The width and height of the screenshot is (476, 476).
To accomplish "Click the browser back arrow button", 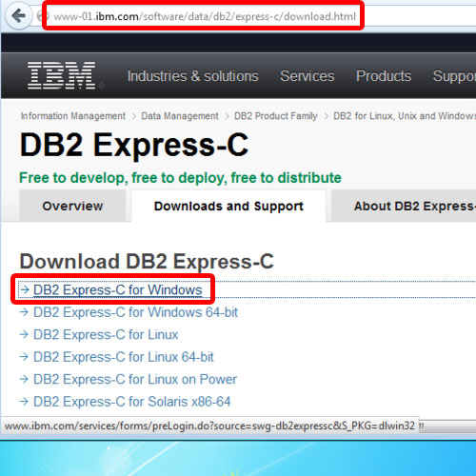I will click(x=19, y=16).
